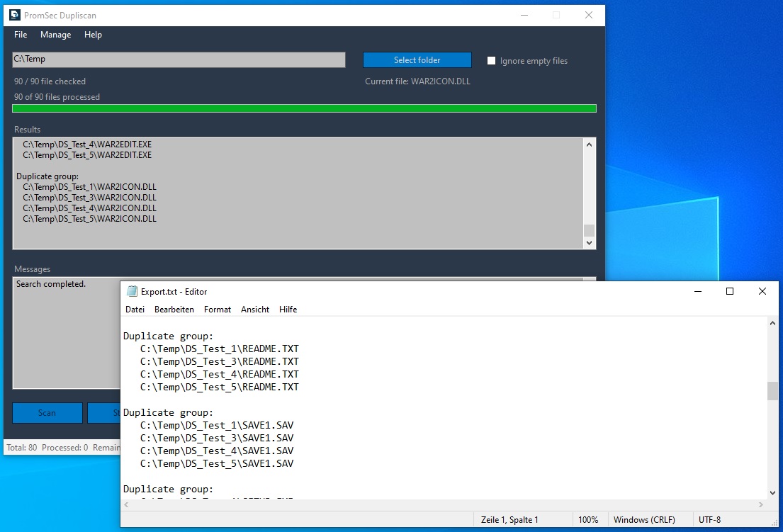
Task: Maximize the Export.txt Editor window
Action: [729, 291]
